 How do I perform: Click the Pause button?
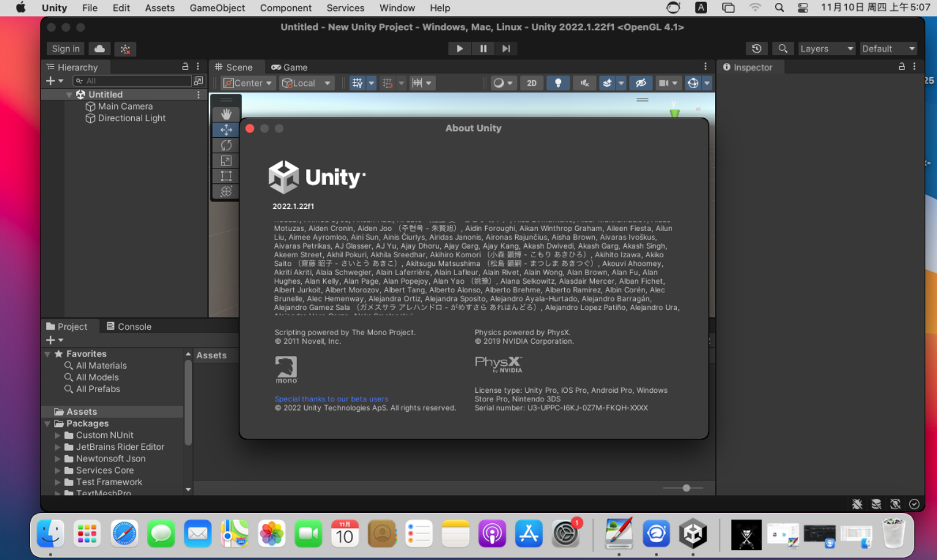click(483, 48)
